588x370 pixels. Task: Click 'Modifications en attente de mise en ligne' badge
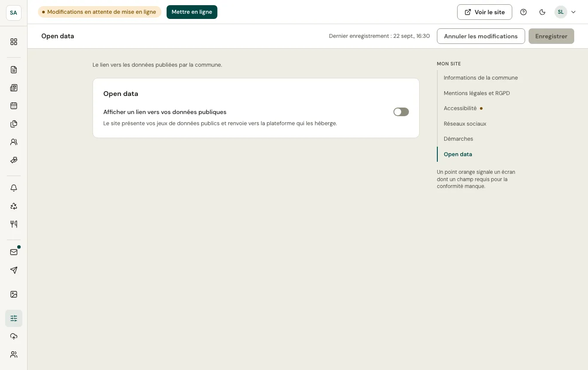(99, 12)
